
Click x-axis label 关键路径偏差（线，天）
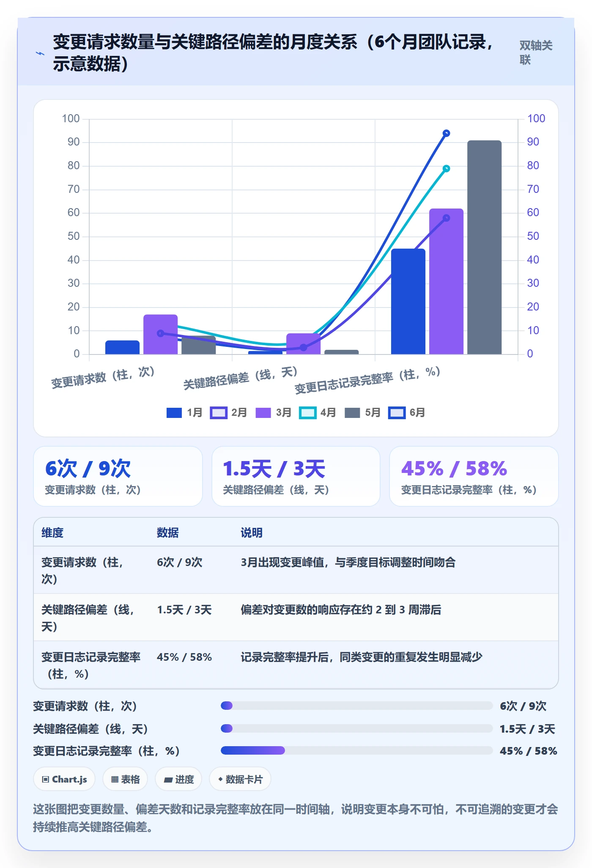pos(241,378)
